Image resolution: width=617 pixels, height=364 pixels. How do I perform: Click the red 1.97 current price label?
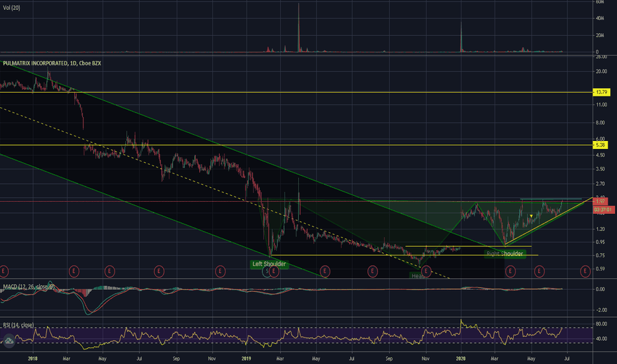tap(600, 202)
